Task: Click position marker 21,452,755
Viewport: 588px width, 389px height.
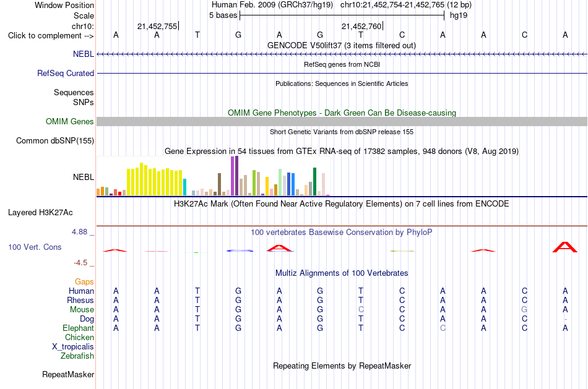Action: pyautogui.click(x=157, y=26)
